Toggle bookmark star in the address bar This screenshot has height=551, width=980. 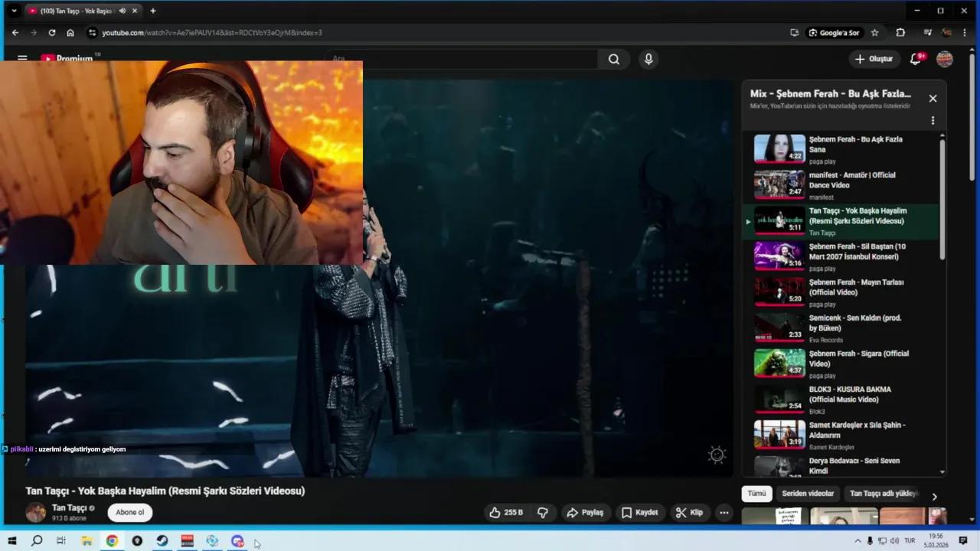[x=875, y=32]
